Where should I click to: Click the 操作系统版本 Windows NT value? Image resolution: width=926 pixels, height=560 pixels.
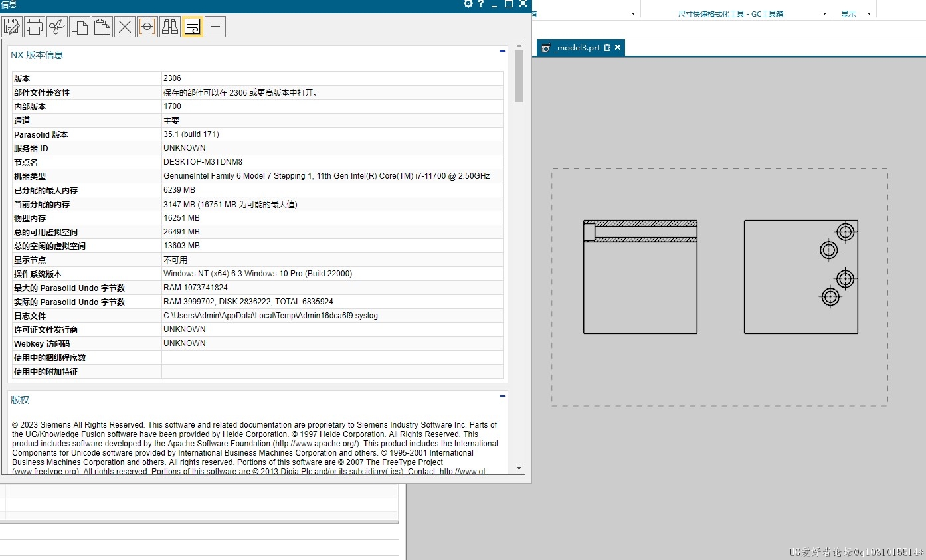point(258,274)
